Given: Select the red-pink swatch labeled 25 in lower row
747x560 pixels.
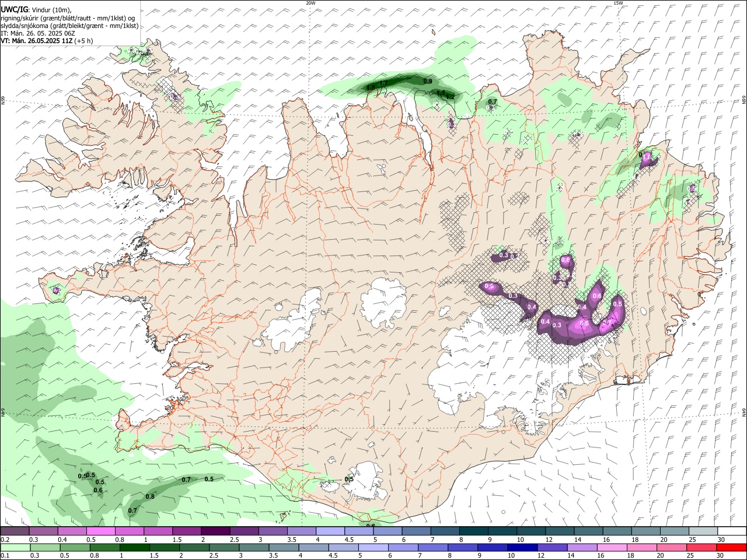Looking at the screenshot, I should point(701,548).
